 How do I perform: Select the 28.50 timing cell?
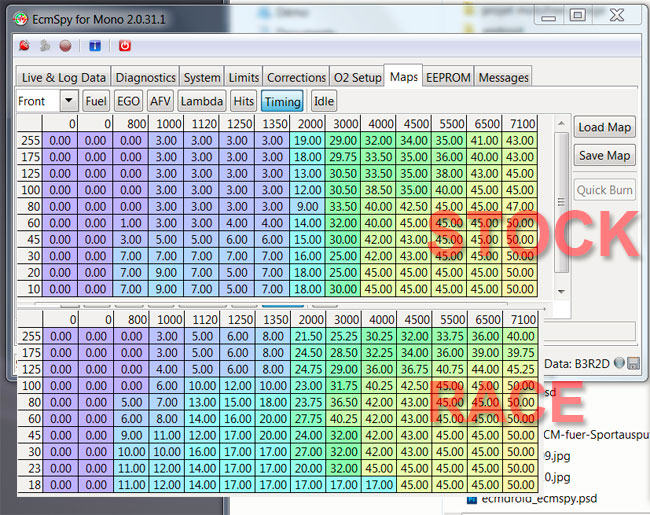[344, 352]
